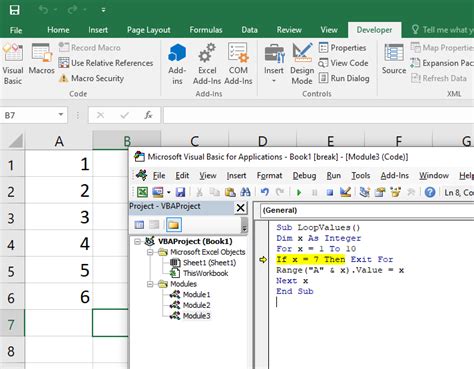The height and width of the screenshot is (369, 474).
Task: Toggle Folders view in Project pane
Action: tap(173, 225)
